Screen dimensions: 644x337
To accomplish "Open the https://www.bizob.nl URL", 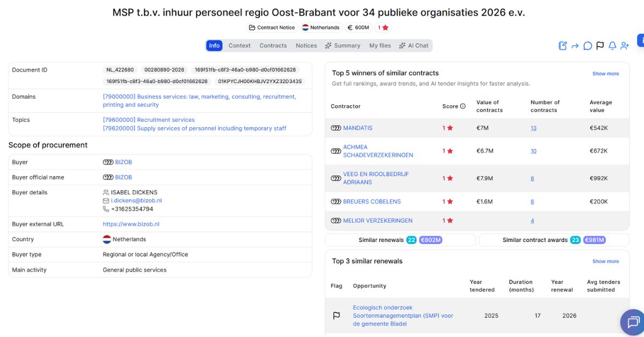I will tap(131, 224).
